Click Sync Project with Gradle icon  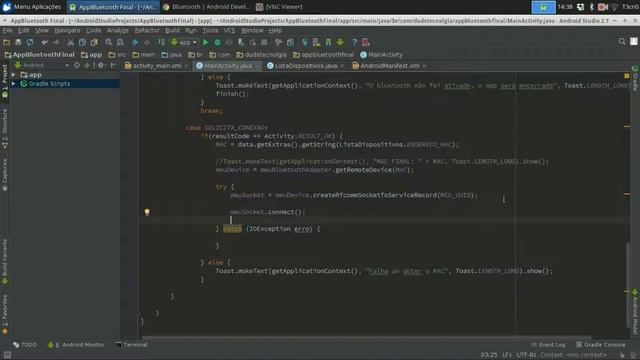(304, 42)
